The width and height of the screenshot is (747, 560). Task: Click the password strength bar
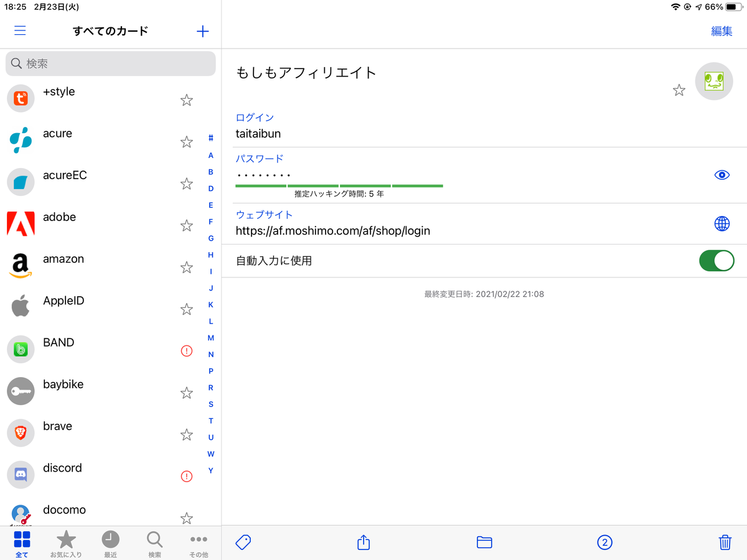pyautogui.click(x=339, y=185)
